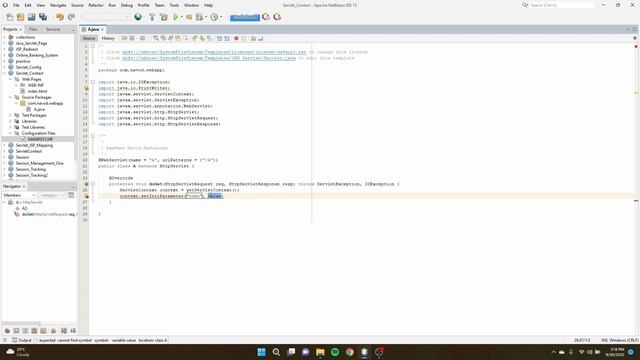Open the File menu
The image size is (640, 360).
tap(16, 5)
